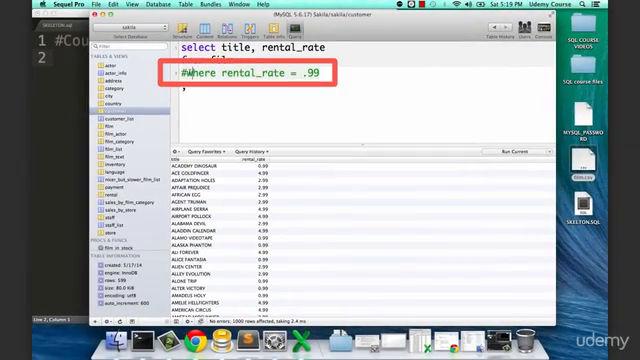Open the Trash in the dock
Image resolution: width=640 pixels, height=360 pixels.
coord(525,340)
